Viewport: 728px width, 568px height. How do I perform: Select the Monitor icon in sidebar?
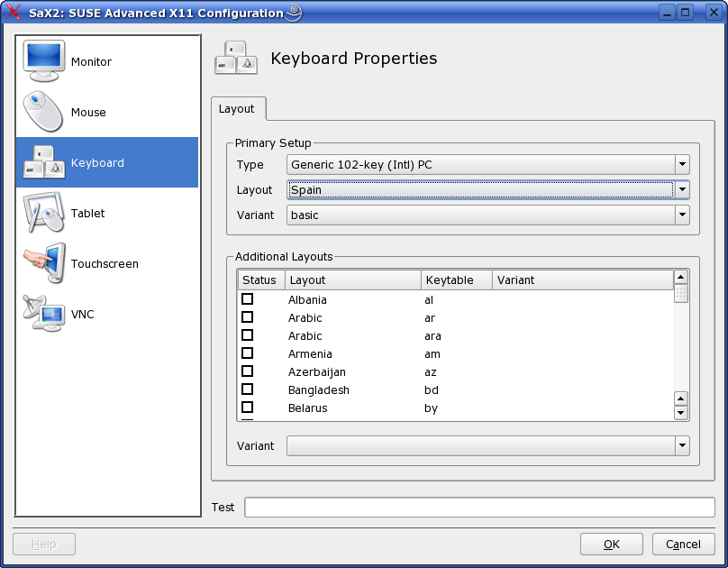43,61
